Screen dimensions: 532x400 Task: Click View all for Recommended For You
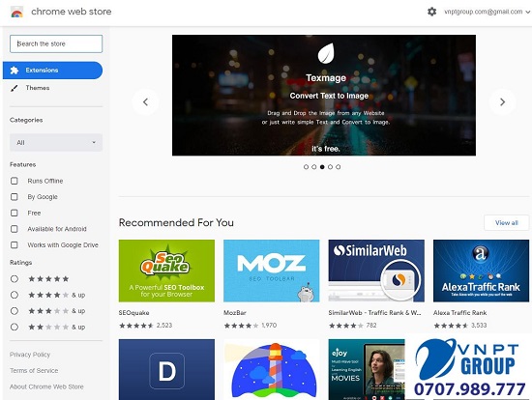pyautogui.click(x=506, y=223)
